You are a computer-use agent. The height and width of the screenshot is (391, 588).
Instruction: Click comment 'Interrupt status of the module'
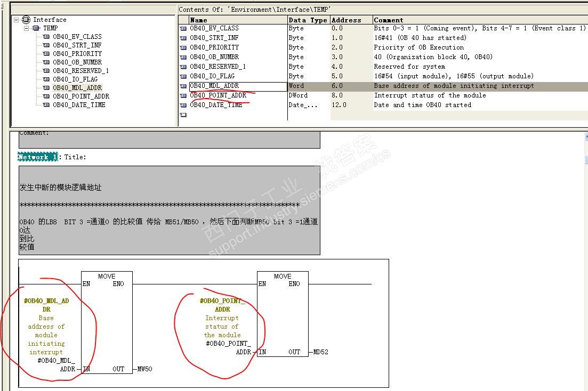[430, 95]
